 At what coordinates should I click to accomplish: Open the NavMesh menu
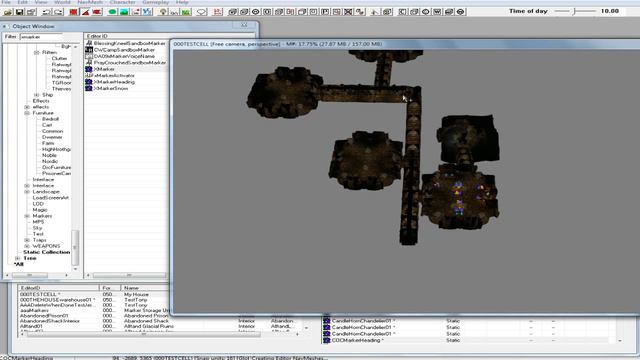[90, 2]
